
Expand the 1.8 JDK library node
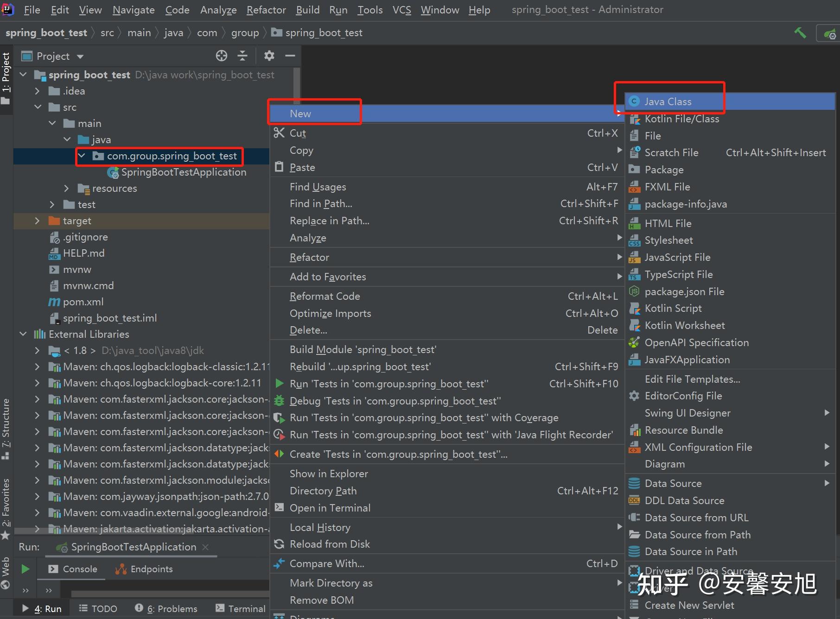[37, 350]
